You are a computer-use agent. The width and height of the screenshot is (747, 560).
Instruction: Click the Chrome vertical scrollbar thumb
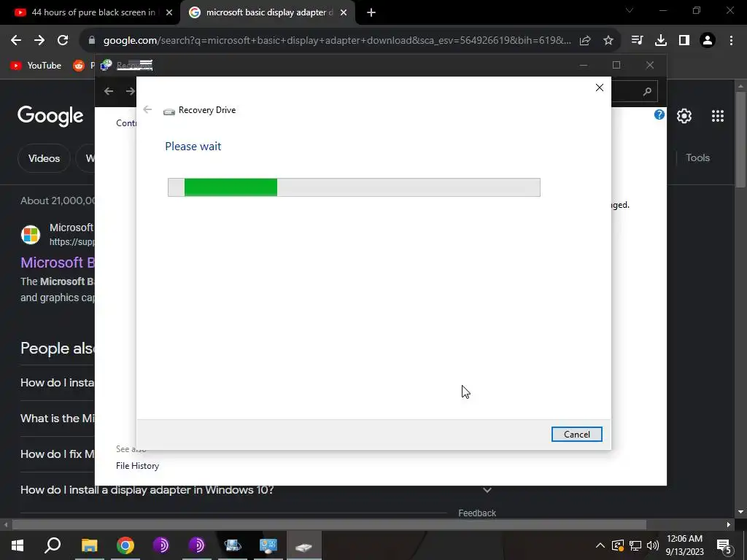coord(740,140)
